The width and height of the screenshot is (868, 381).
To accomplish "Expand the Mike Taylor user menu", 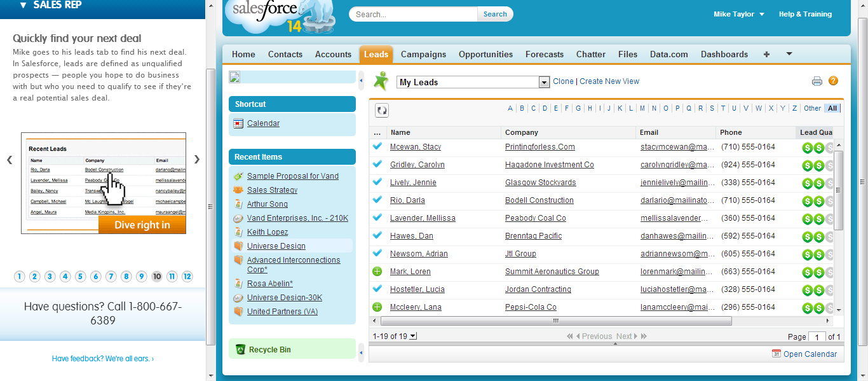I will point(739,14).
